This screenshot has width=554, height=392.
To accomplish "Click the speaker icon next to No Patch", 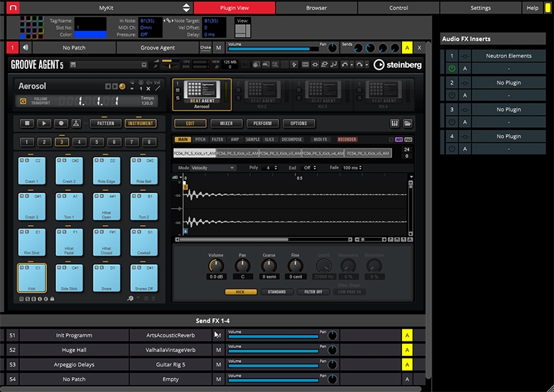I will [x=26, y=48].
